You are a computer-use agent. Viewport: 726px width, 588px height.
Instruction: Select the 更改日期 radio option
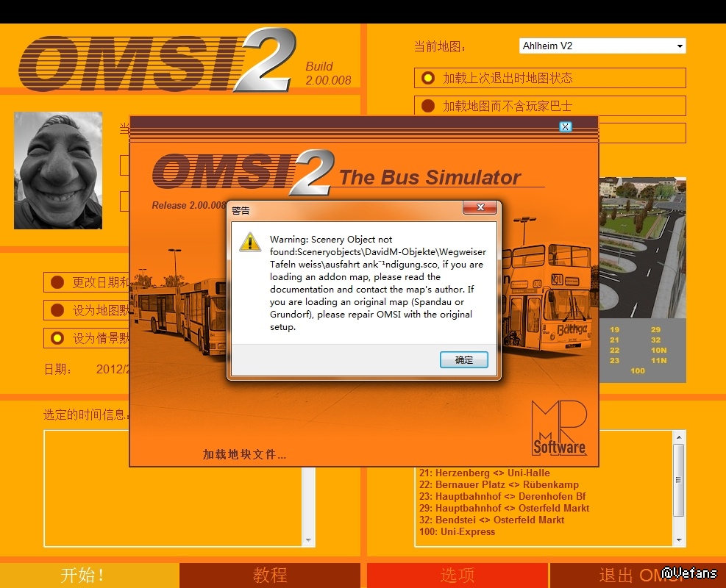[87, 282]
